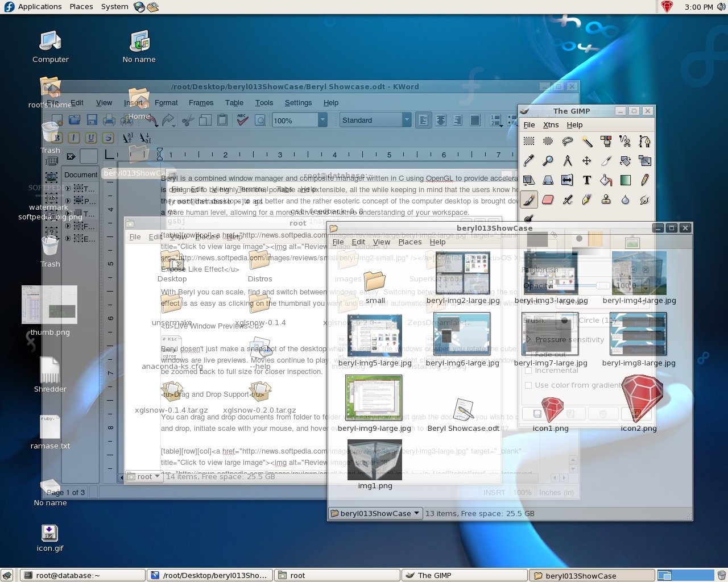
Task: Select the Rotate tool in GIMP
Action: point(626,161)
